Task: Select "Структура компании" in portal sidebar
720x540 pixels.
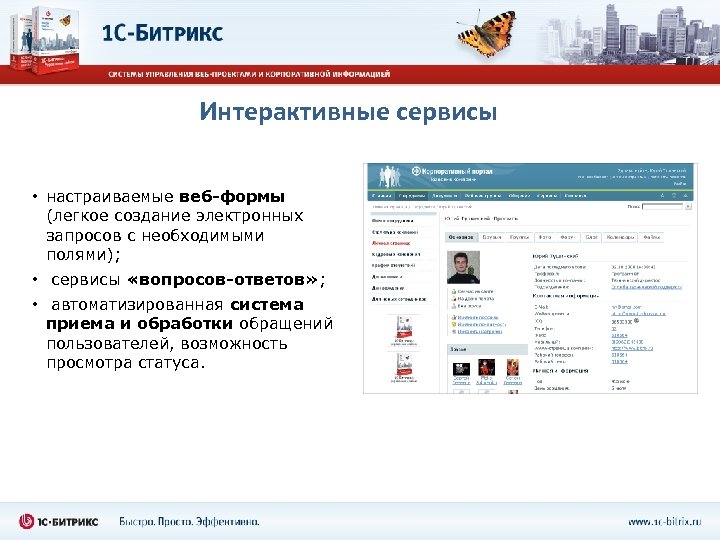Action: [395, 232]
